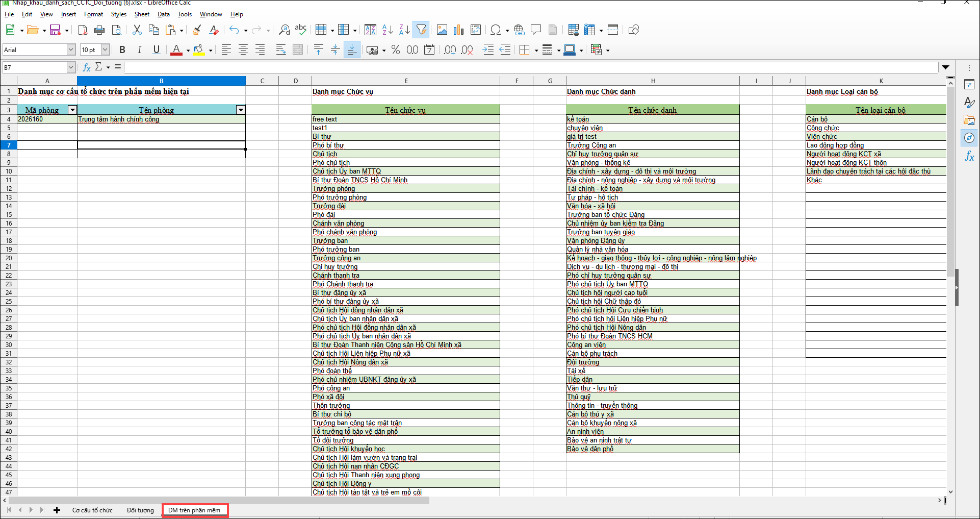This screenshot has width=980, height=519.
Task: Toggle Italic formatting
Action: [139, 50]
